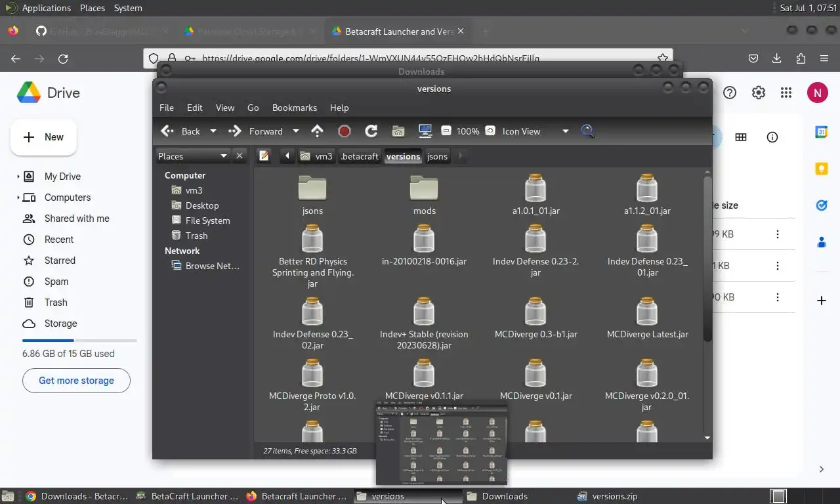The width and height of the screenshot is (840, 504).
Task: Open Starred in Google Drive
Action: click(60, 261)
